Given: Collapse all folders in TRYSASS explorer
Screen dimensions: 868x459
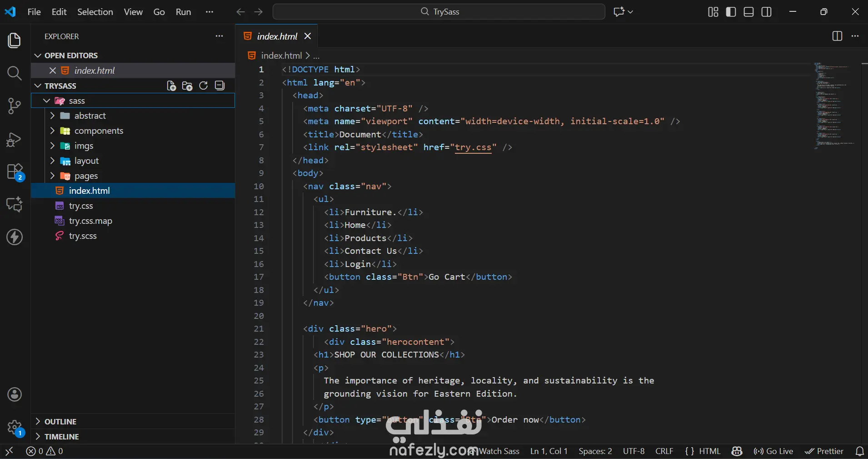Looking at the screenshot, I should 220,86.
